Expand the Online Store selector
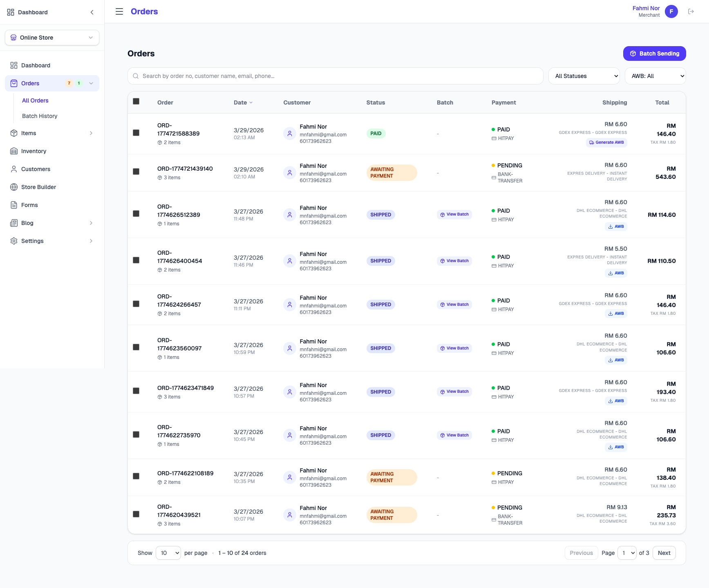 pos(52,38)
